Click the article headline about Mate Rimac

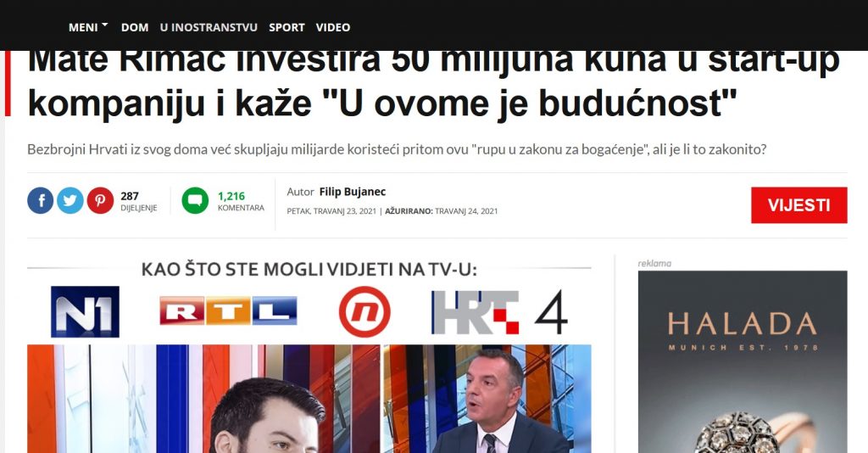[x=433, y=83]
